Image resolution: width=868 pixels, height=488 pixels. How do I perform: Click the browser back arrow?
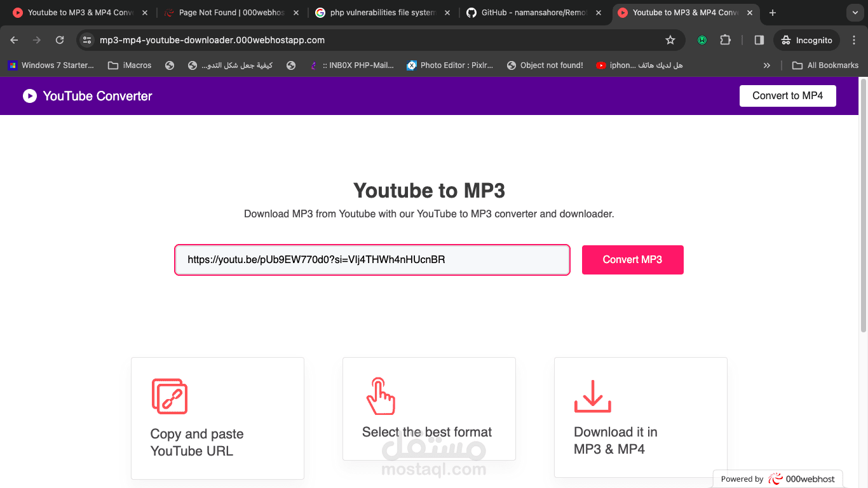14,40
